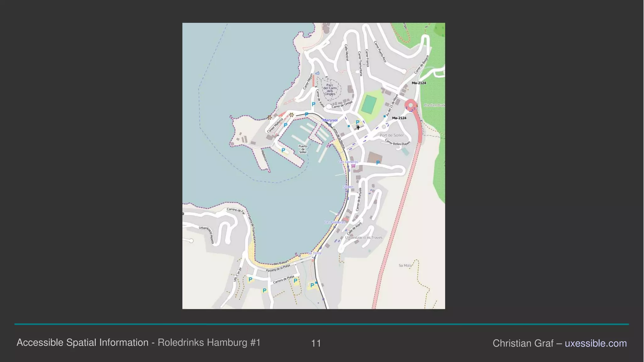
Task: Click the Christian Graf author name
Action: (523, 343)
